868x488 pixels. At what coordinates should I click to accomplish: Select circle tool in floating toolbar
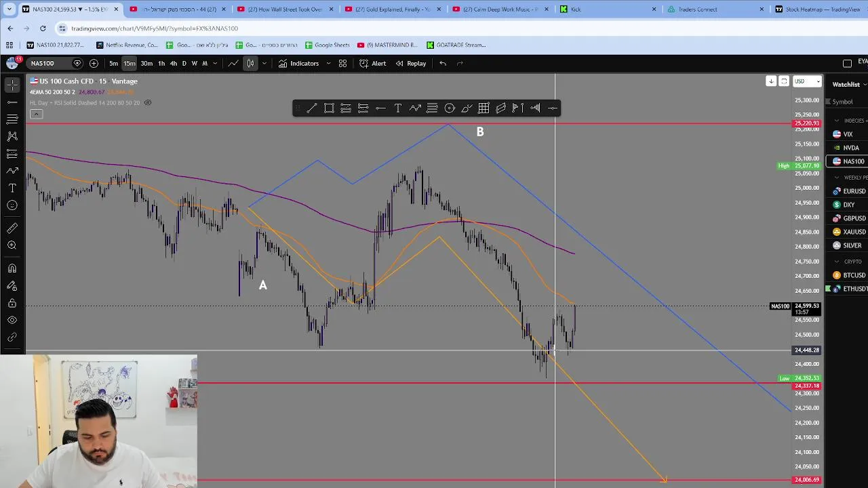click(x=450, y=108)
